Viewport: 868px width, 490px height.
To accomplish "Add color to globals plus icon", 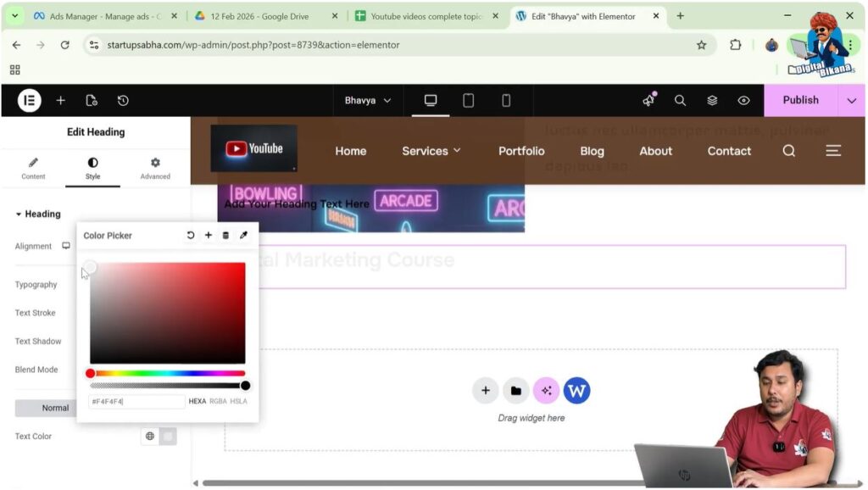I will (x=209, y=236).
